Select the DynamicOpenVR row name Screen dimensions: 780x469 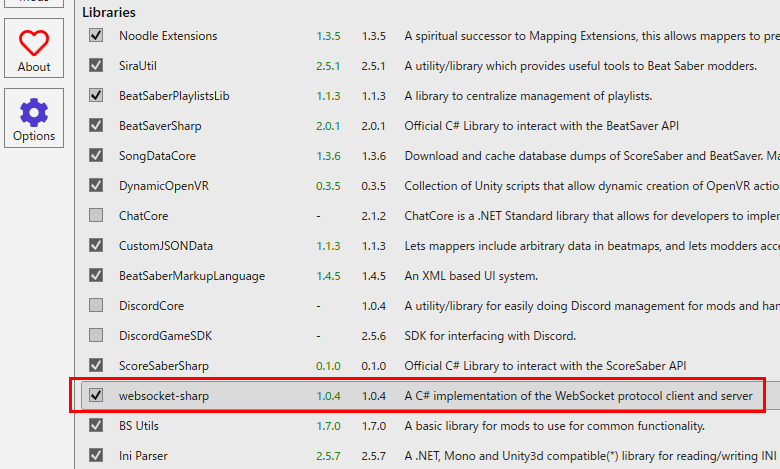(x=165, y=186)
